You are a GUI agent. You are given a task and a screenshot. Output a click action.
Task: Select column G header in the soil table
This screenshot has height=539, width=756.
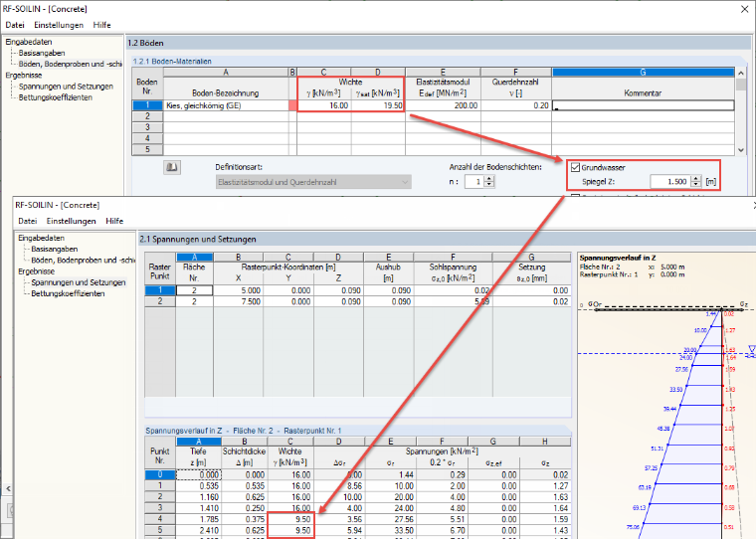[644, 73]
